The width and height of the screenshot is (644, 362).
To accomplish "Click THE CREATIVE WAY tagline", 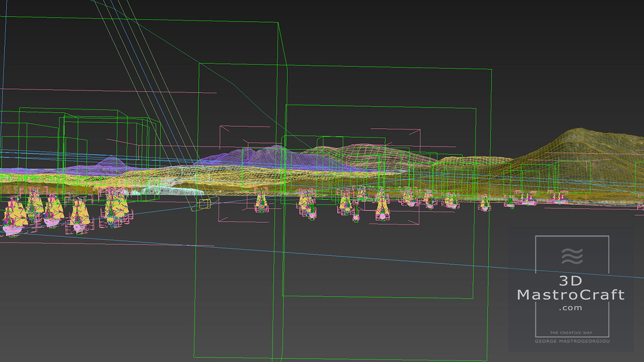I will pos(571,333).
